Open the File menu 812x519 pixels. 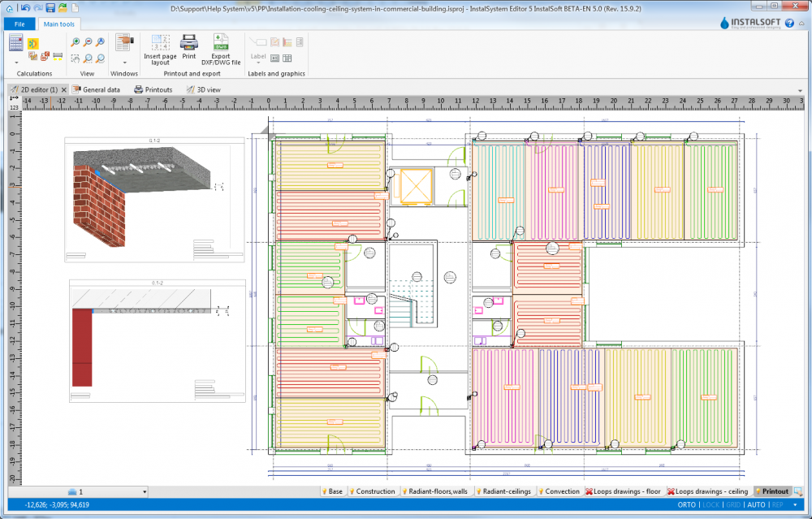(x=19, y=24)
